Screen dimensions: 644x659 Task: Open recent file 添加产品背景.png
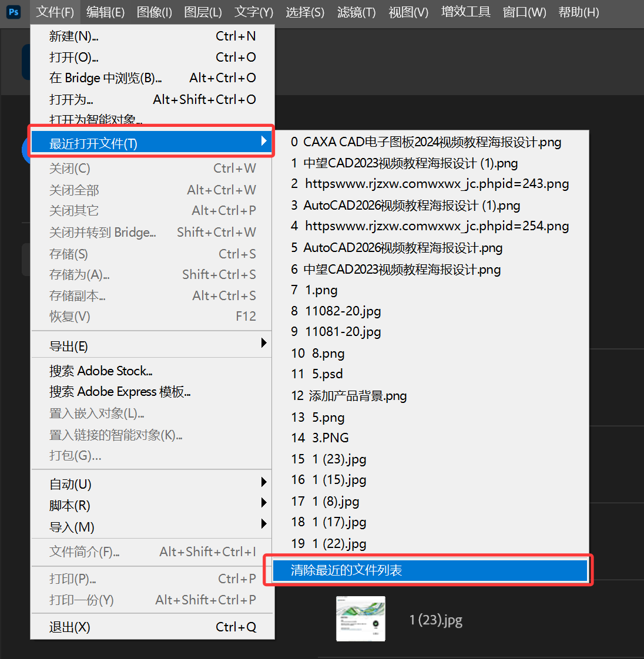[431, 396]
